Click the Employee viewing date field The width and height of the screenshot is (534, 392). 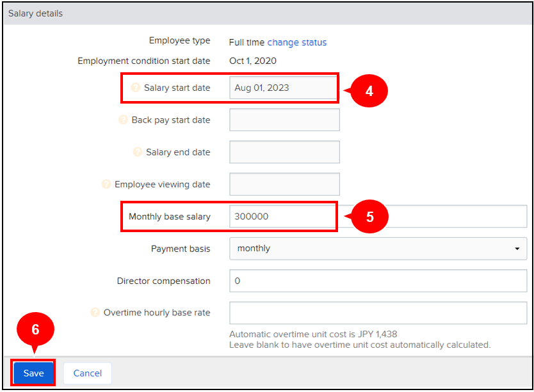(x=284, y=184)
